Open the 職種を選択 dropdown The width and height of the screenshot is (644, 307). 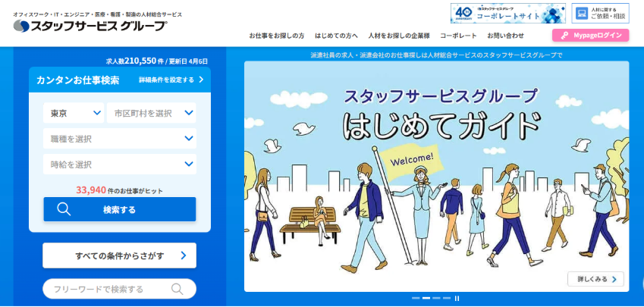click(119, 139)
